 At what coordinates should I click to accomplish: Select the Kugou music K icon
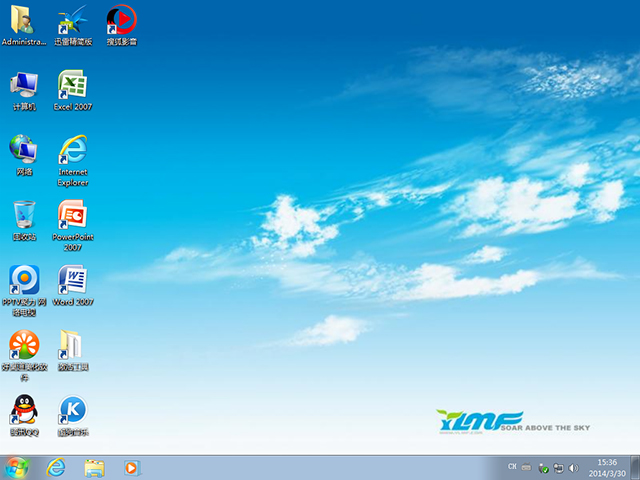72,411
